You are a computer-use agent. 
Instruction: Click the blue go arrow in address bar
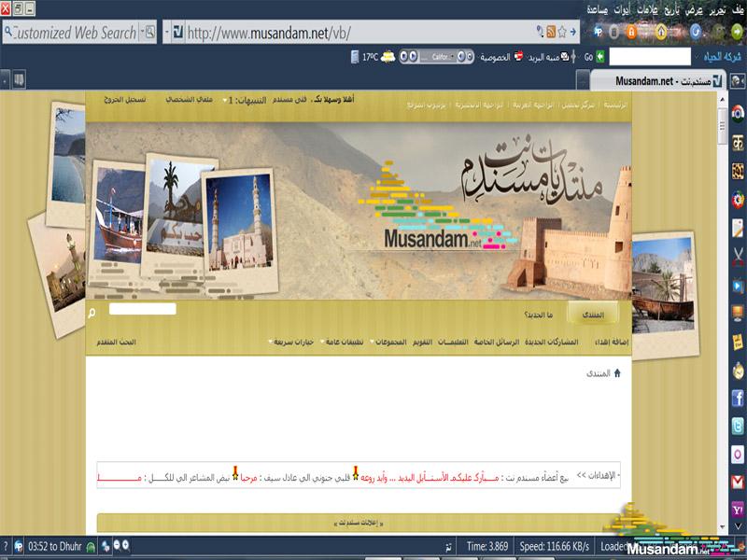pyautogui.click(x=573, y=32)
